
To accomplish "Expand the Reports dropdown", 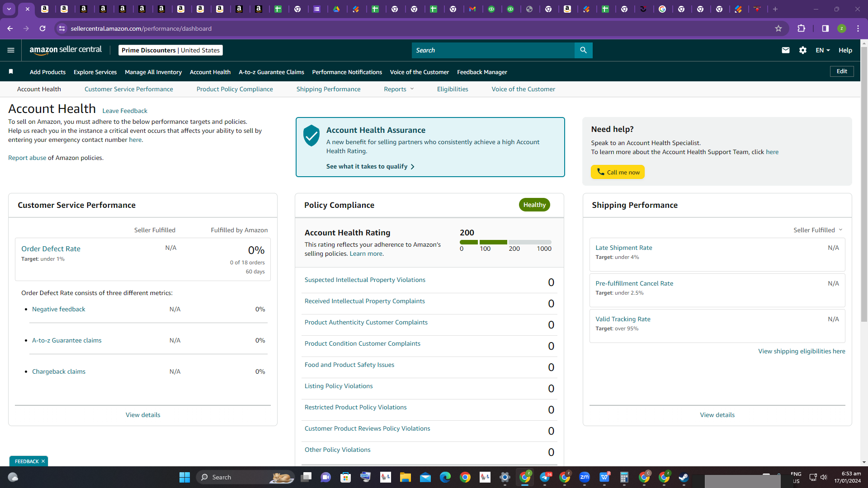I will 399,89.
